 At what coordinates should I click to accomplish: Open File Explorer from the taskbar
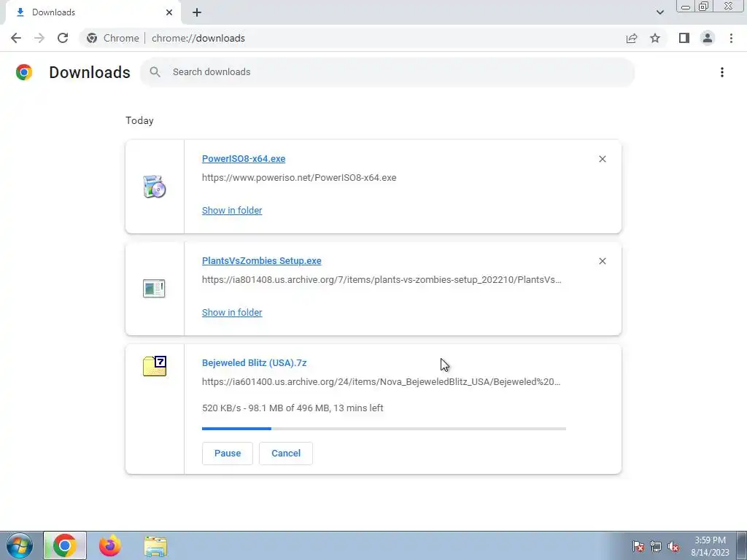(x=155, y=546)
